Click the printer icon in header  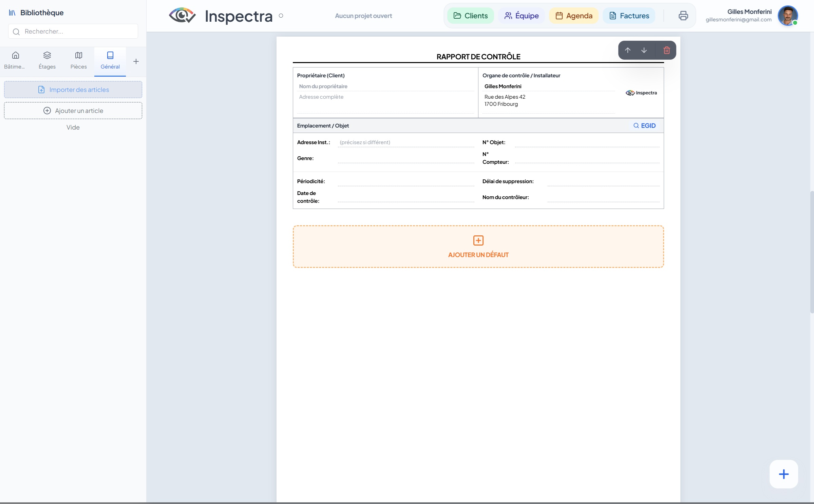click(683, 16)
